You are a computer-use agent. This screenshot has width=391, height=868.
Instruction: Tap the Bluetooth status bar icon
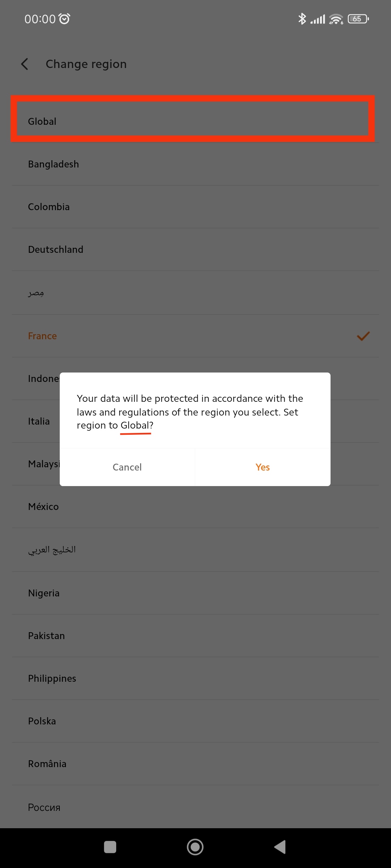coord(302,19)
